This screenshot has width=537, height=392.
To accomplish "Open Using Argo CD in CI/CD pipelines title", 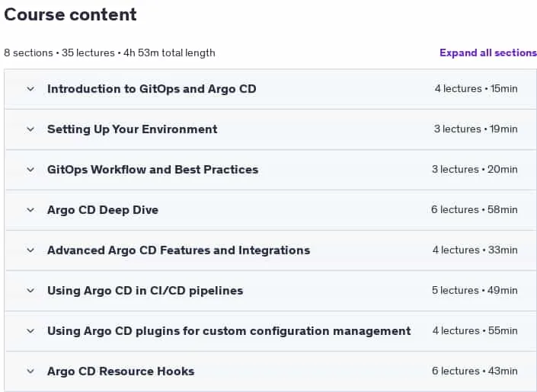I will [145, 291].
